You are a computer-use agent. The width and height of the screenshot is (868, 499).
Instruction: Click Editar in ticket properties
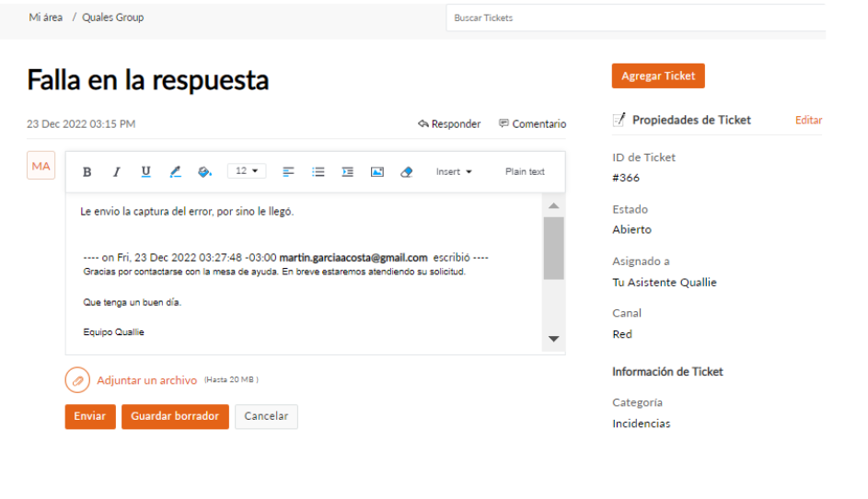point(808,121)
